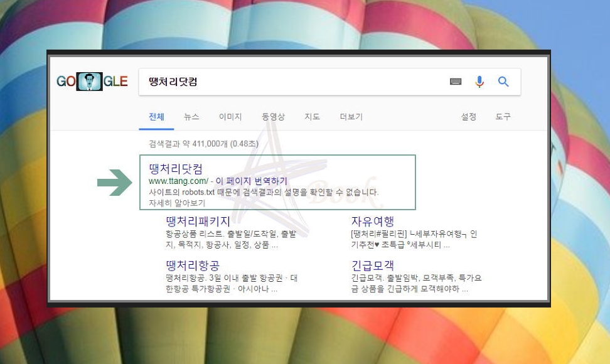
Task: Click the 출발임박, 모객부족 snippet text
Action: pos(416,284)
